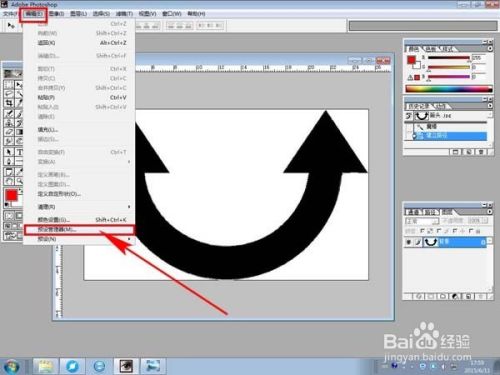Select the Lasso tool in toolbox
Screen dimensions: 500x375
pyautogui.click(x=9, y=94)
